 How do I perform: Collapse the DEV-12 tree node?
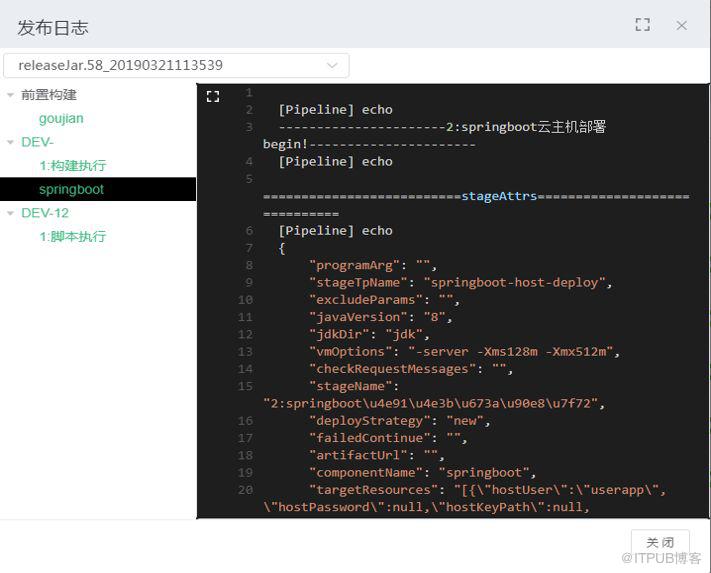coord(10,213)
